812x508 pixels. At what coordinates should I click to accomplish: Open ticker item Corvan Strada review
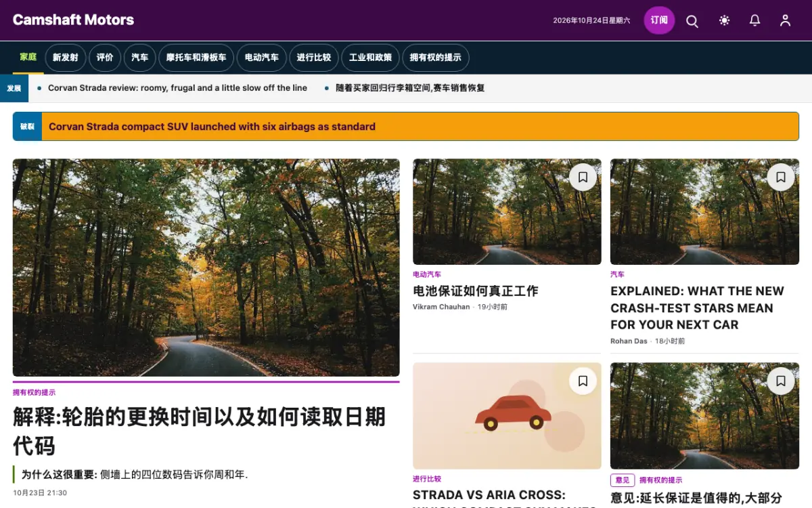177,88
